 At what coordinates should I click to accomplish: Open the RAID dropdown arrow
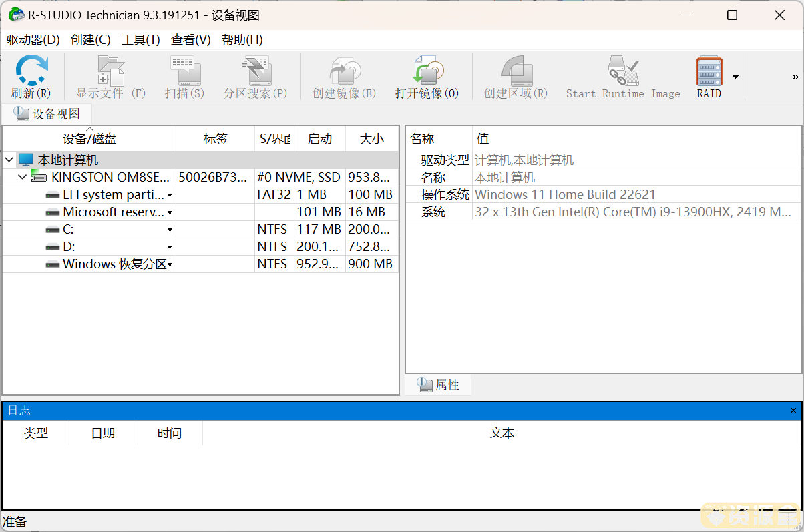pos(735,76)
